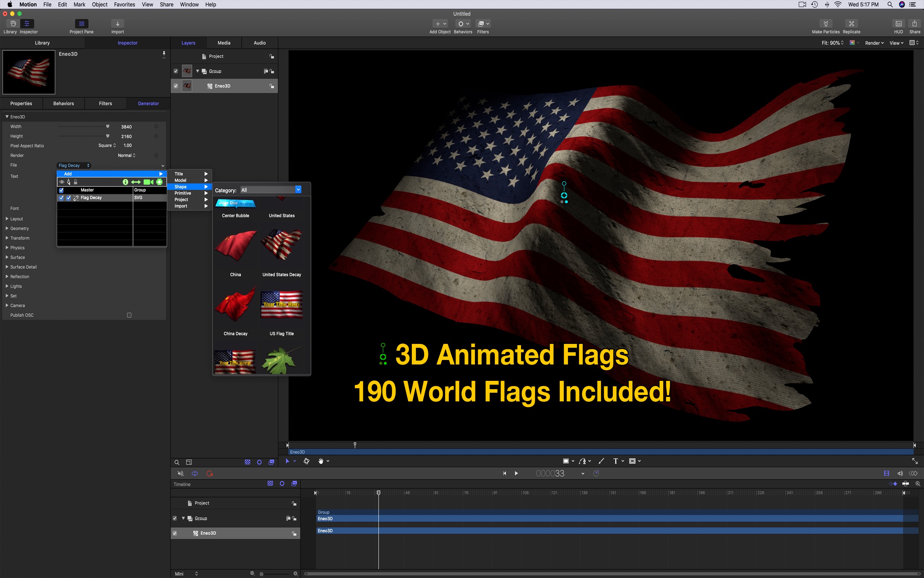Switch to the Properties inspector tab
Viewport: 924px width, 578px height.
point(21,104)
